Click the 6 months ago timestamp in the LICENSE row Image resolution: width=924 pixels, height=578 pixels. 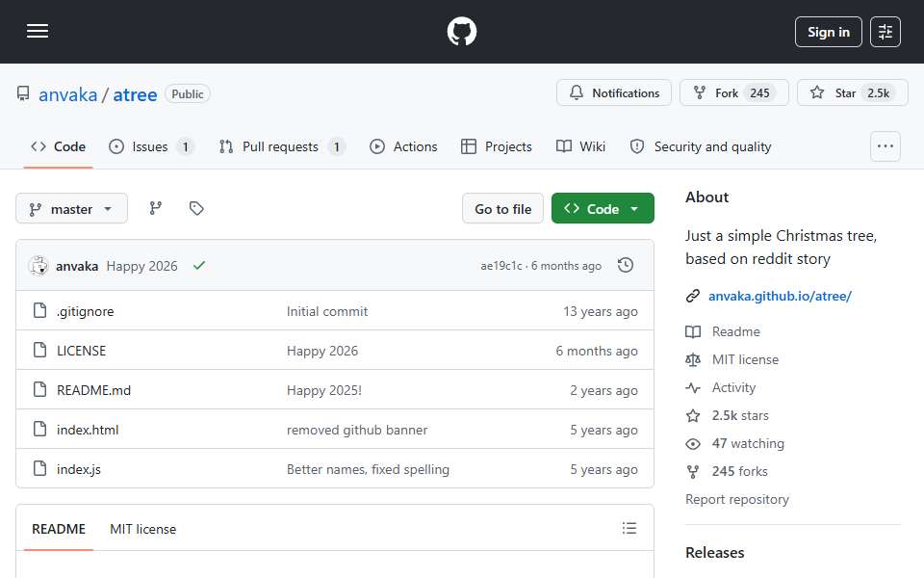pos(597,351)
